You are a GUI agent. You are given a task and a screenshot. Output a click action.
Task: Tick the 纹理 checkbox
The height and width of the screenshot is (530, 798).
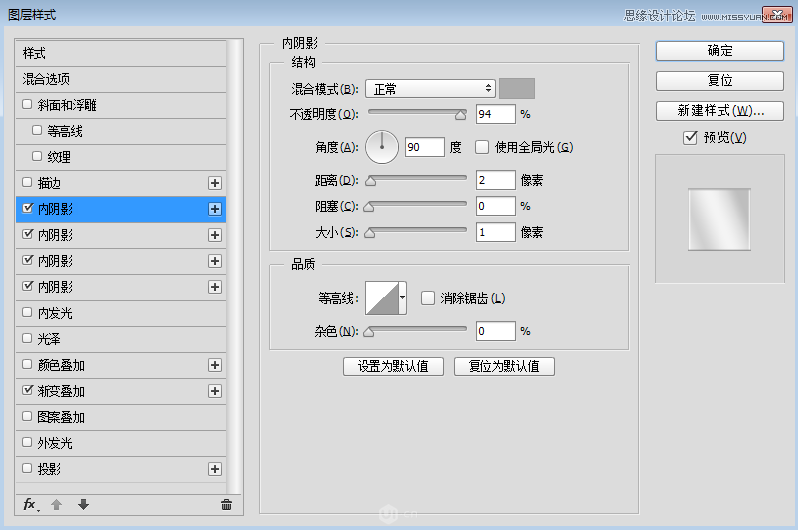pos(37,156)
